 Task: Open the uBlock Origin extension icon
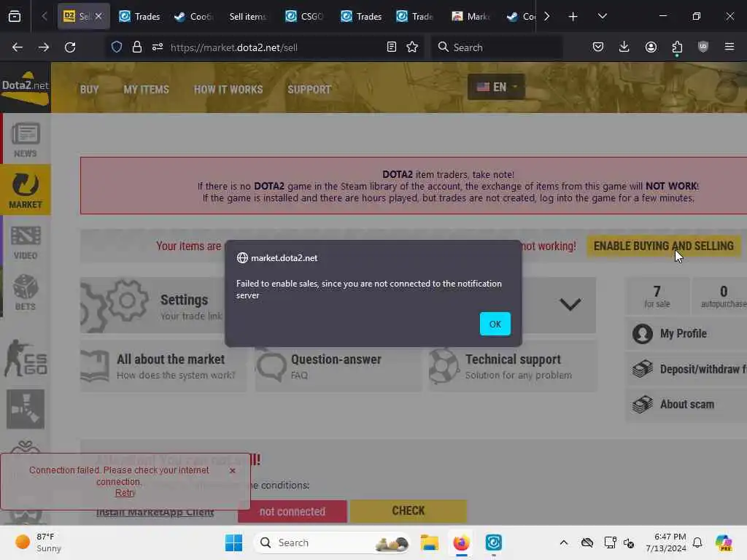click(x=703, y=47)
